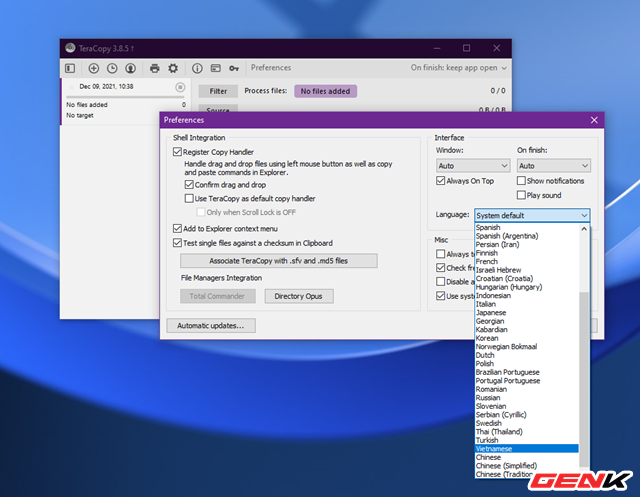Click the Filter button in TeraCopy
This screenshot has height=497, width=640.
(218, 91)
